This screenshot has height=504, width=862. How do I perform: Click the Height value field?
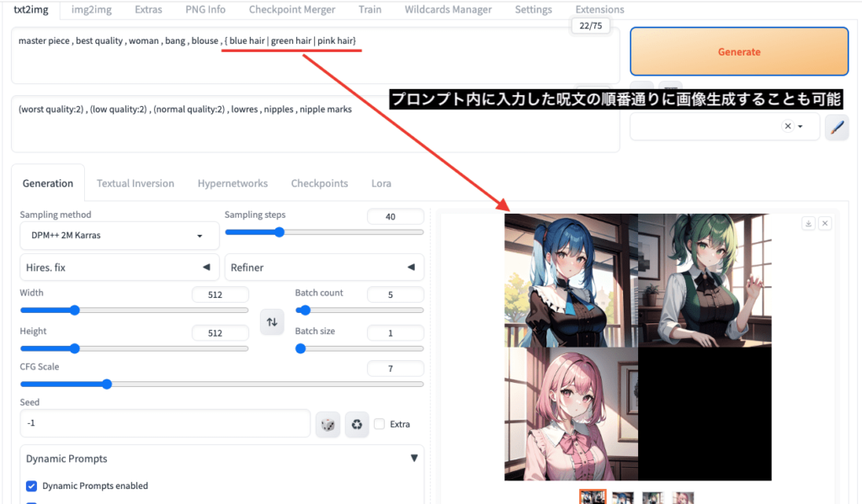click(220, 333)
